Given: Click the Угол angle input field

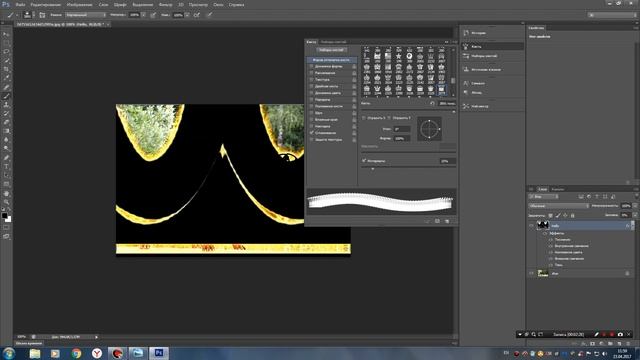Looking at the screenshot, I should click(x=402, y=129).
